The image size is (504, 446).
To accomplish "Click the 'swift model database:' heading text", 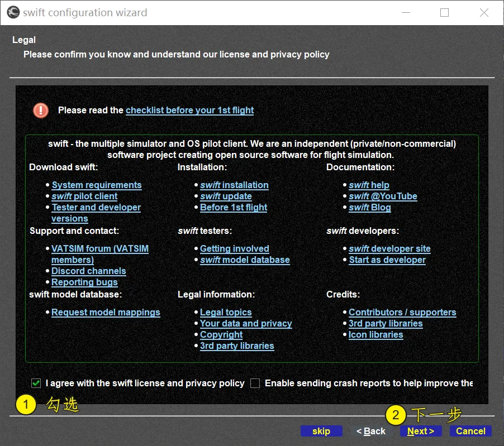I will tap(75, 294).
